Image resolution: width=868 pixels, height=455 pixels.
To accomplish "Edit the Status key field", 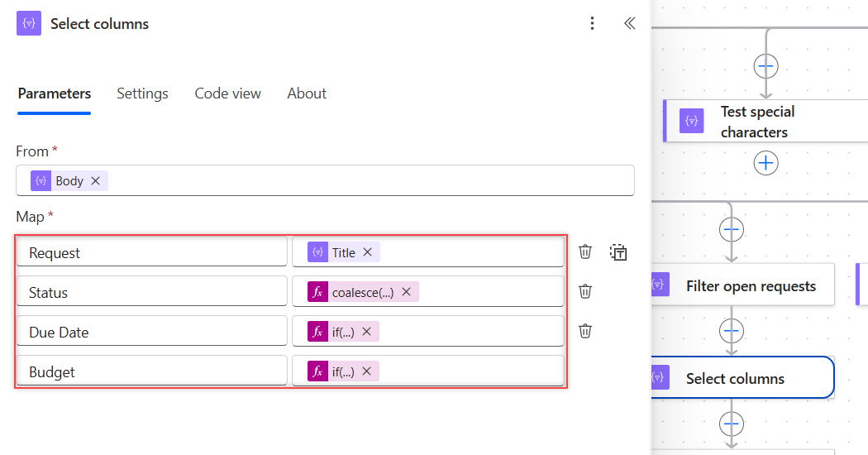I will tap(151, 291).
